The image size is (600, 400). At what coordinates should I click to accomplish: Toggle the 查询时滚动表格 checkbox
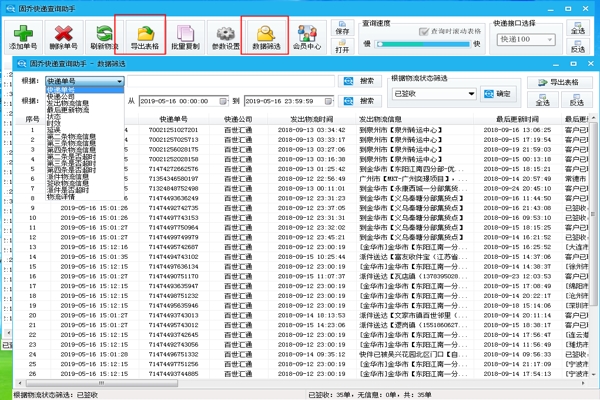(423, 31)
